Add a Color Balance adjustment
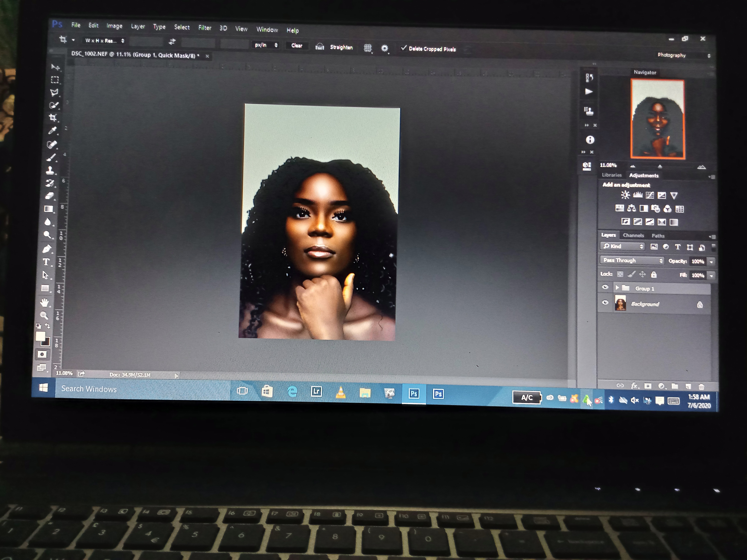The image size is (747, 560). click(x=632, y=208)
